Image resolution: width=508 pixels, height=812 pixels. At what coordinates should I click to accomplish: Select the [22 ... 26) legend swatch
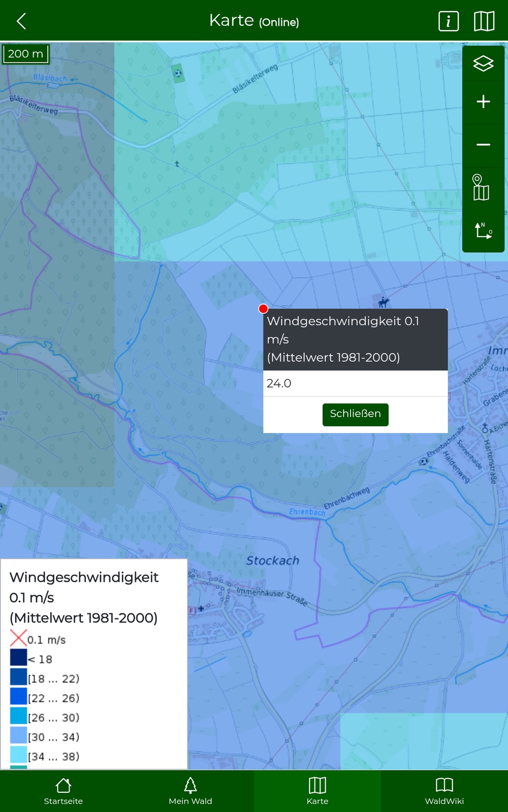[x=18, y=696]
